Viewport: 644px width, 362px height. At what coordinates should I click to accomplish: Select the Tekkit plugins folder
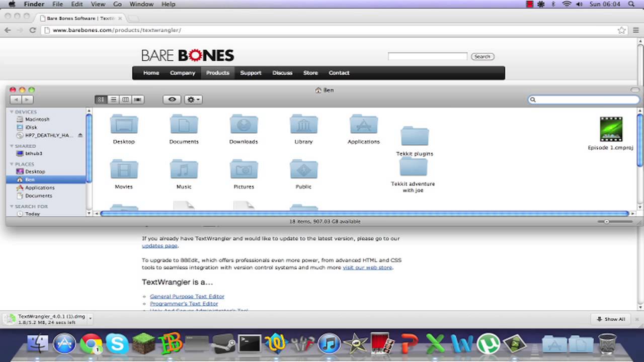(415, 141)
